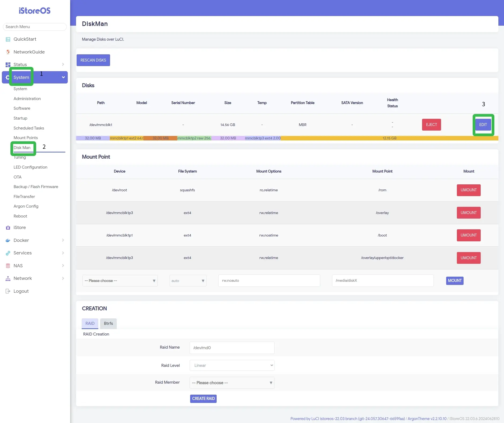Open the Raid Member dropdown
504x423 pixels.
[232, 383]
